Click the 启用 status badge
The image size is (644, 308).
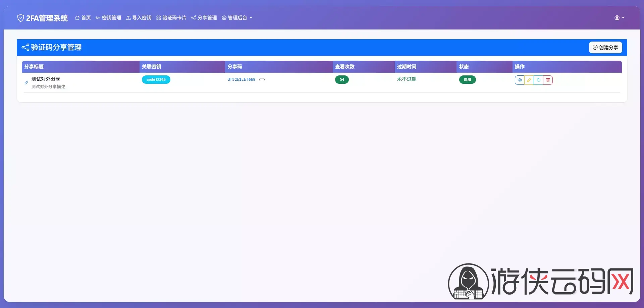click(467, 80)
